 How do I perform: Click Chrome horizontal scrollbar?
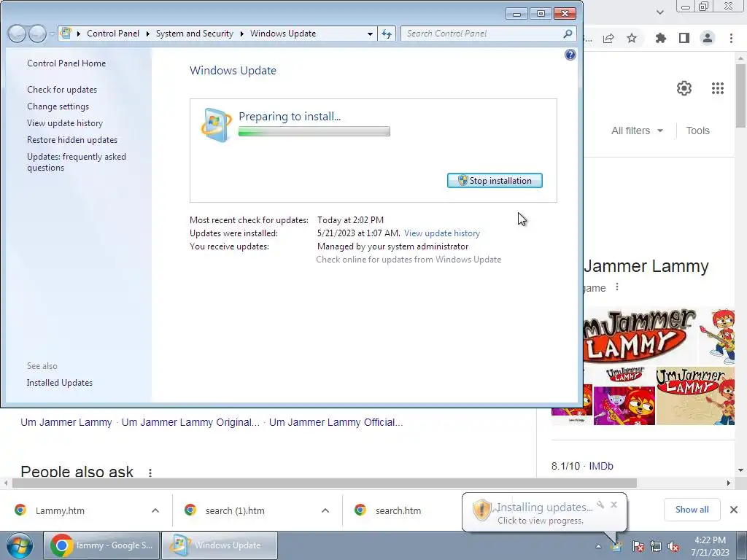[x=325, y=483]
